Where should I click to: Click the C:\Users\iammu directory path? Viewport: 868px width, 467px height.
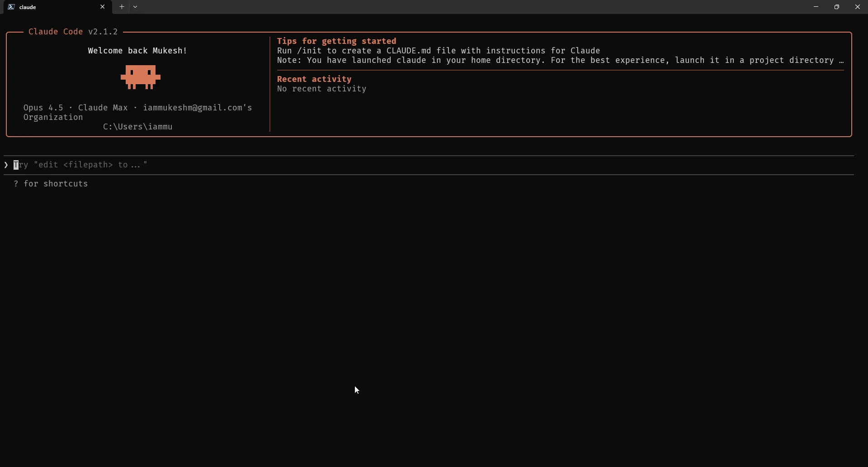coord(137,127)
